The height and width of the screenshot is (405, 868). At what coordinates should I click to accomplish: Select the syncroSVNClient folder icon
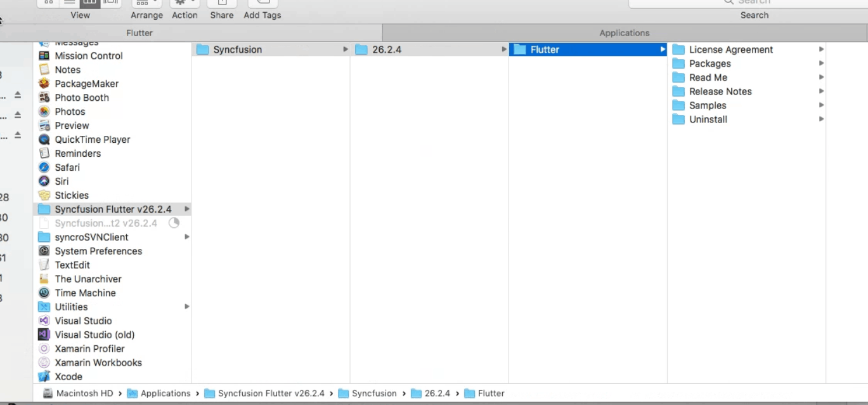pos(44,237)
